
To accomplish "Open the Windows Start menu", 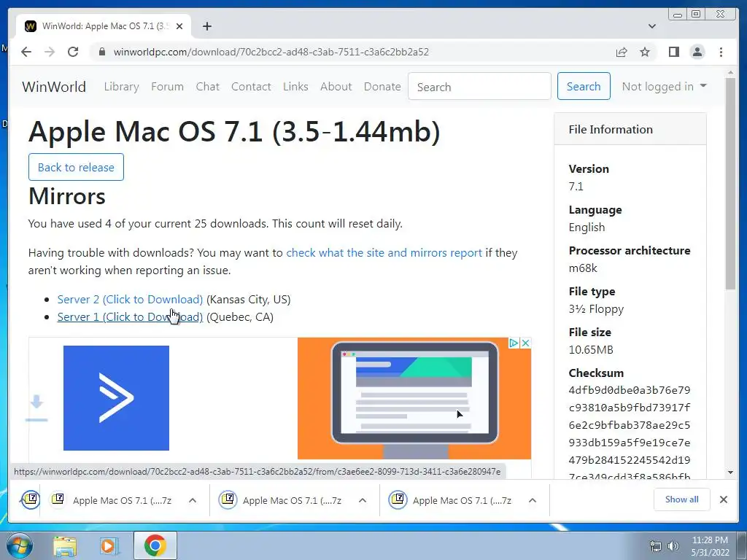I will coord(20,545).
